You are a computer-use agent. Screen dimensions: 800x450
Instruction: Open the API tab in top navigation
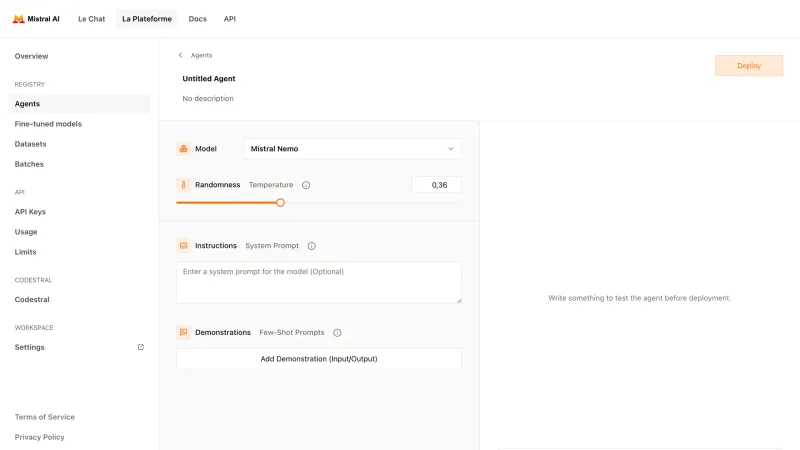230,19
